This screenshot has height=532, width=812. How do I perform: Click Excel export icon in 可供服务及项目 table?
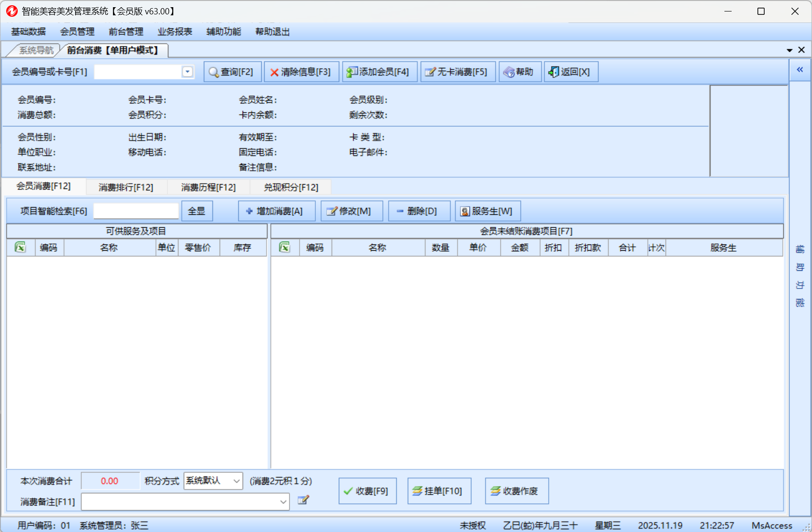[20, 247]
